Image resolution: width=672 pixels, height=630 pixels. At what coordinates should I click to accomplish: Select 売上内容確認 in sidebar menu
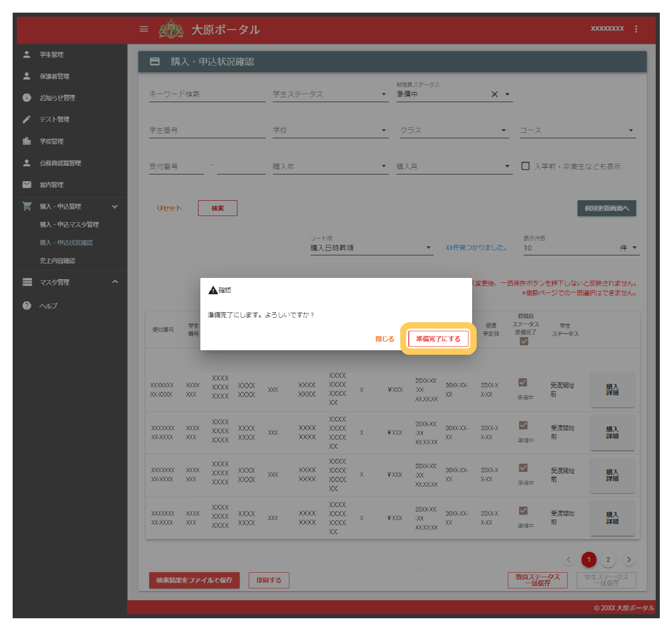click(x=57, y=261)
